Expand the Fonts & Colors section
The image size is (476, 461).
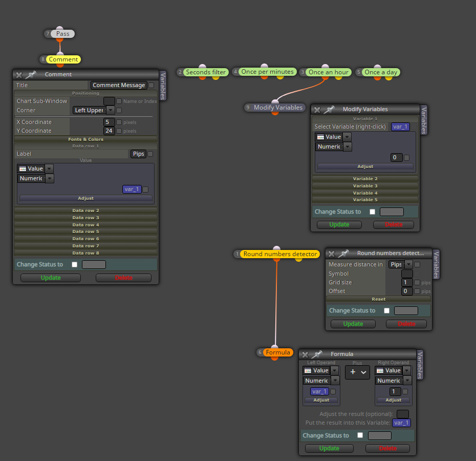click(x=85, y=139)
